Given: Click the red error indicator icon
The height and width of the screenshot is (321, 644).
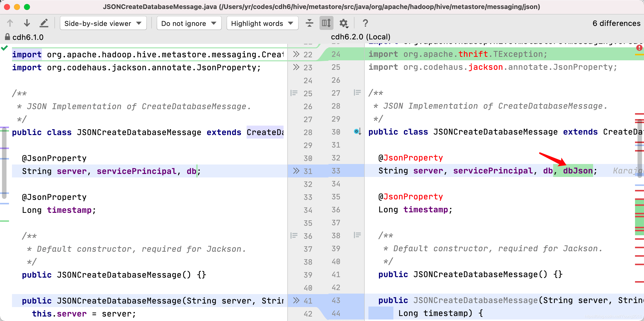Looking at the screenshot, I should tap(639, 47).
